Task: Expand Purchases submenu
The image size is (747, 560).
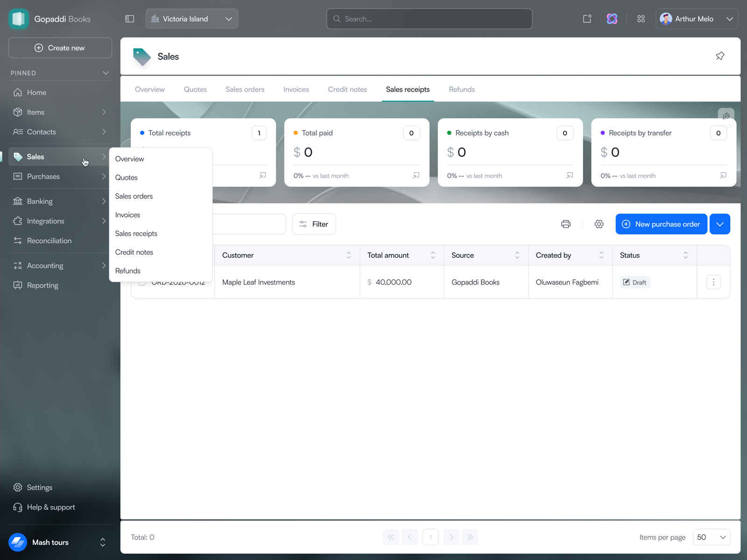Action: click(104, 176)
